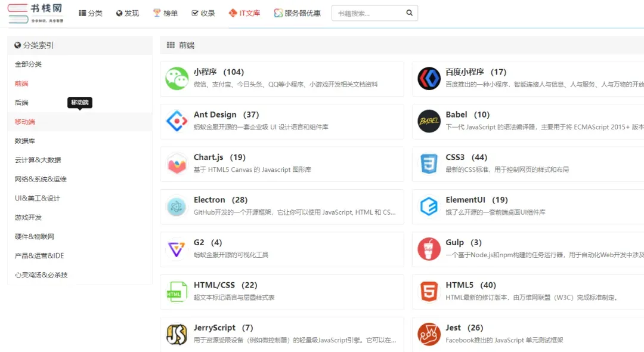Image resolution: width=644 pixels, height=352 pixels.
Task: Click the grid icon beside 前端 heading
Action: (171, 45)
